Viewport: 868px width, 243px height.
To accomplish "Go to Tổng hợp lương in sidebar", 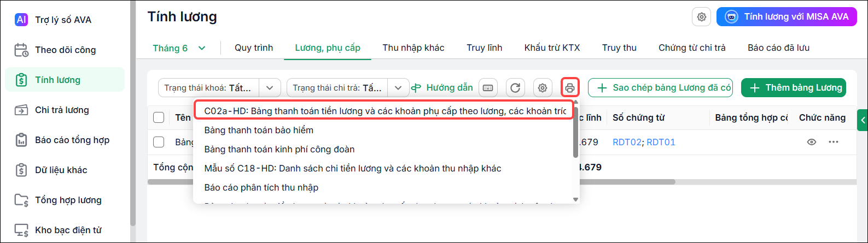I will pos(65,200).
